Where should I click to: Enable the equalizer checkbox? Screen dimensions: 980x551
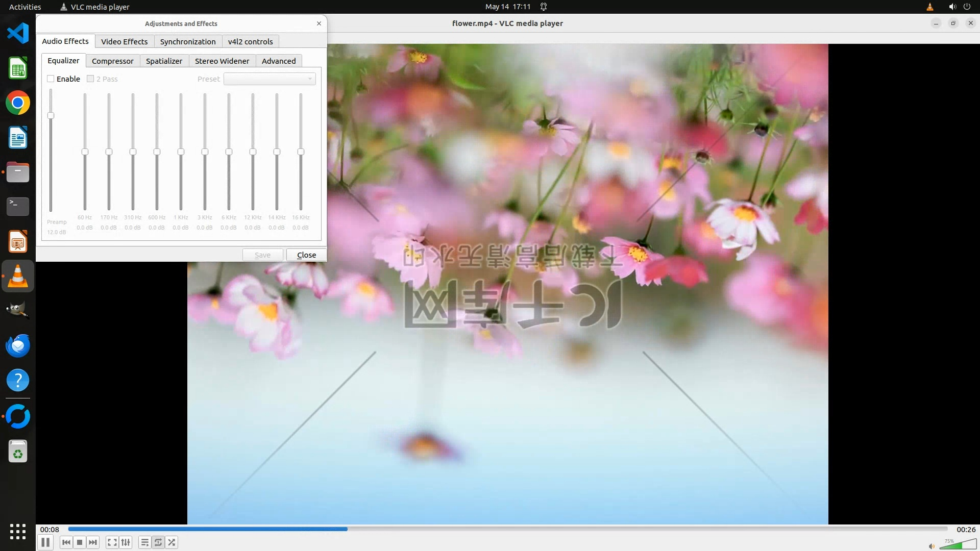(x=51, y=79)
